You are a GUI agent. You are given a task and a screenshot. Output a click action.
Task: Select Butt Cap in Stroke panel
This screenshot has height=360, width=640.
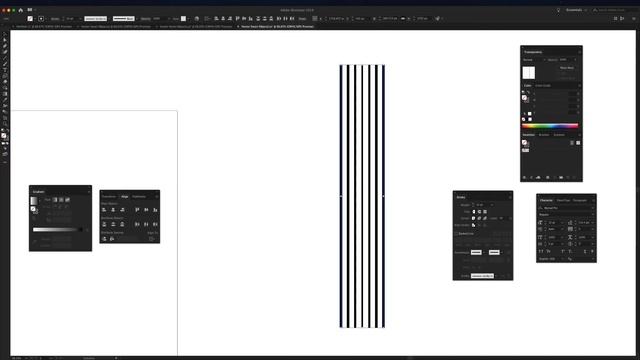(x=473, y=212)
